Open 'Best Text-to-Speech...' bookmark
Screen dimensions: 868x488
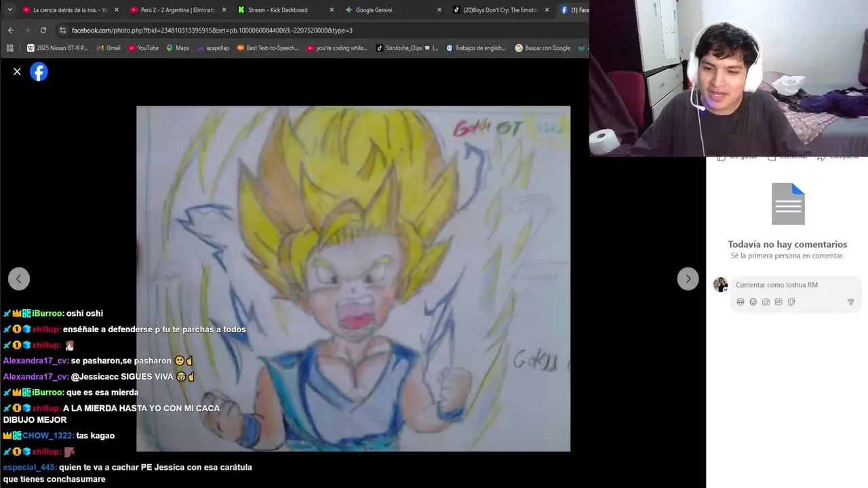point(267,48)
